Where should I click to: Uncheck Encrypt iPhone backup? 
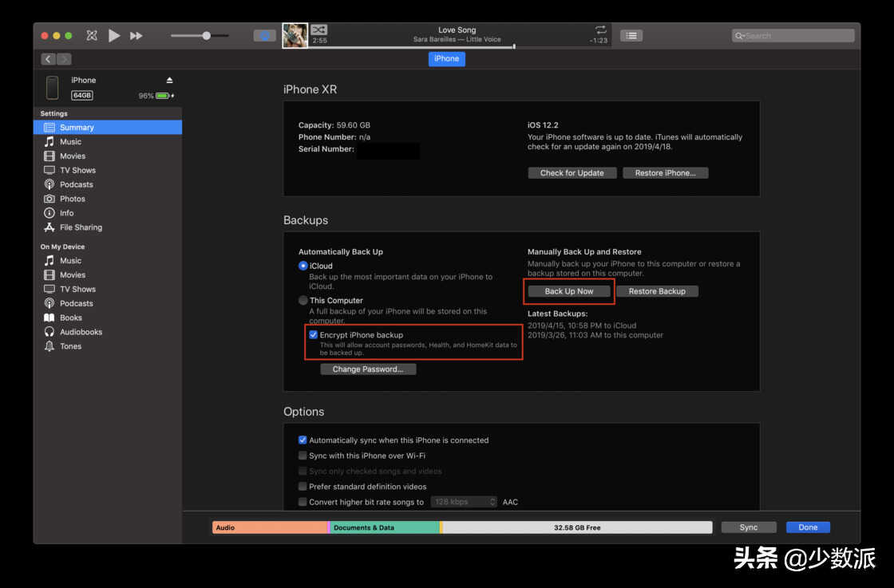coord(314,335)
